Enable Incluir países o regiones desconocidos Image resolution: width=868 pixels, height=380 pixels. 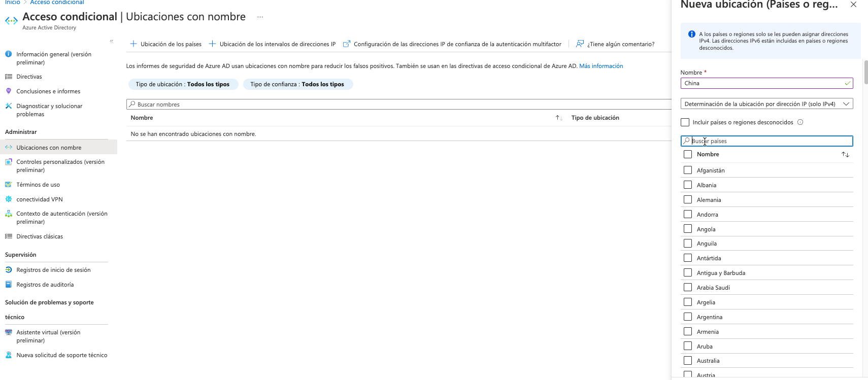click(x=685, y=122)
